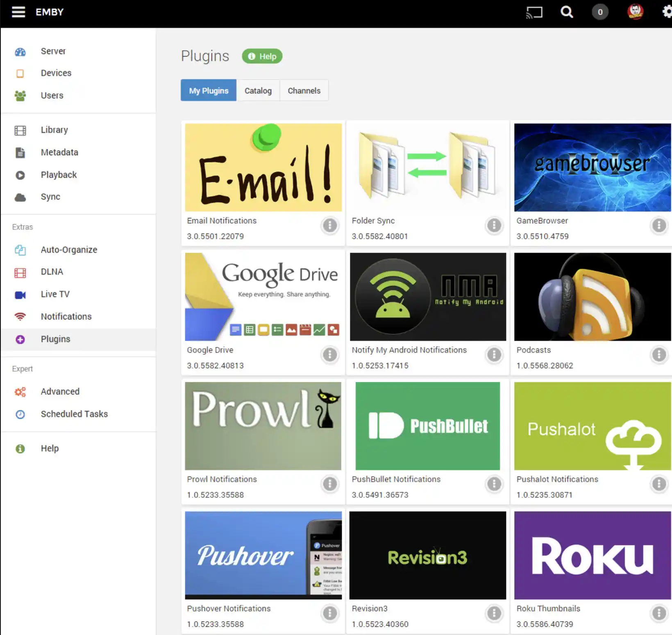Open the notifications counter badge

click(x=600, y=12)
